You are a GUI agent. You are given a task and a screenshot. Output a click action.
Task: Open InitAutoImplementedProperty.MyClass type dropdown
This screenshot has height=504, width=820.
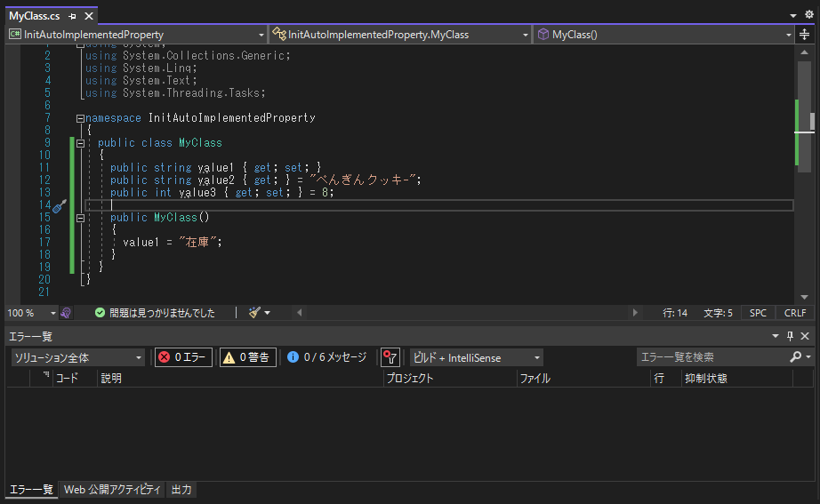point(400,35)
